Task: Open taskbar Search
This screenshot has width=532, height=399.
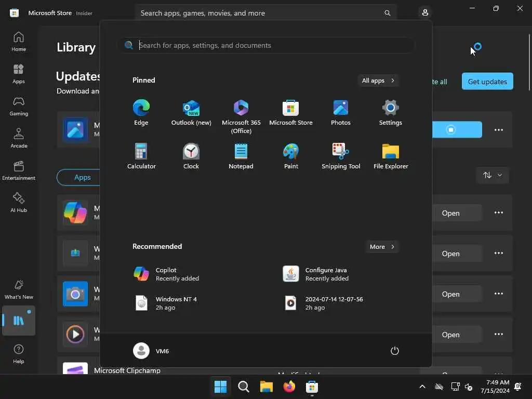Action: pos(244,386)
